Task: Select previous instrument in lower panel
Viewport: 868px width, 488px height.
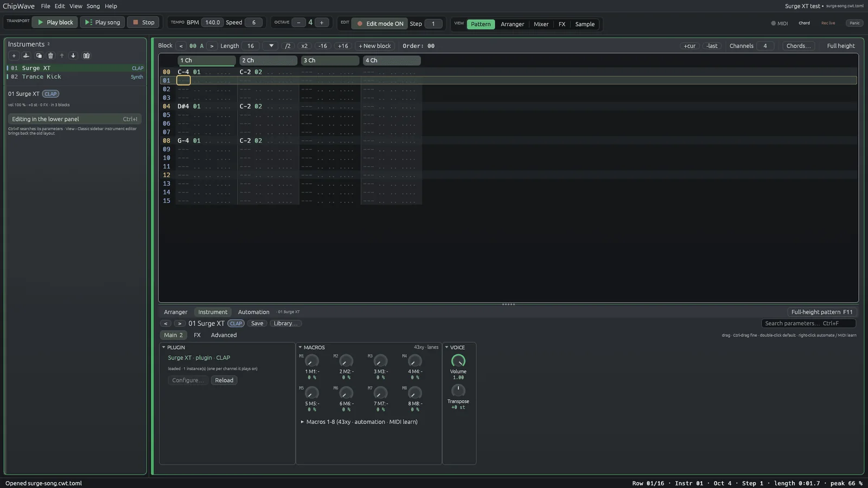Action: pyautogui.click(x=165, y=324)
